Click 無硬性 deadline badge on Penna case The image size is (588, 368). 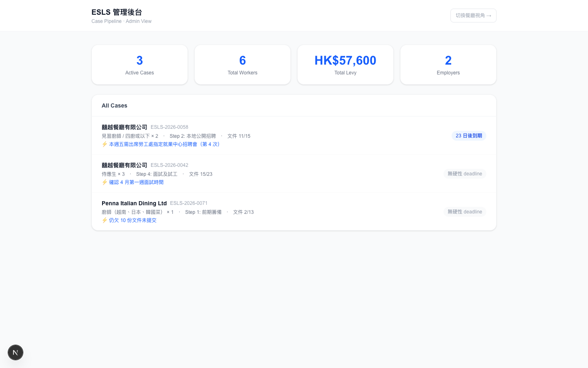465,212
